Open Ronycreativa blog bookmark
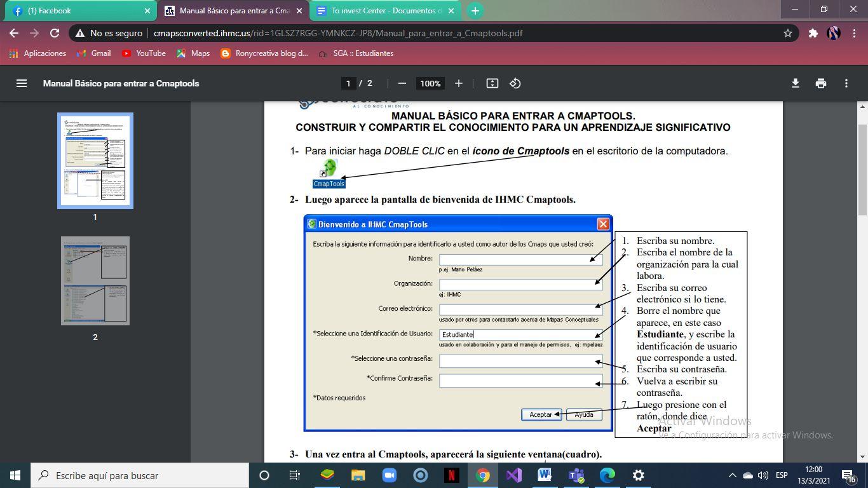868x488 pixels. tap(264, 53)
